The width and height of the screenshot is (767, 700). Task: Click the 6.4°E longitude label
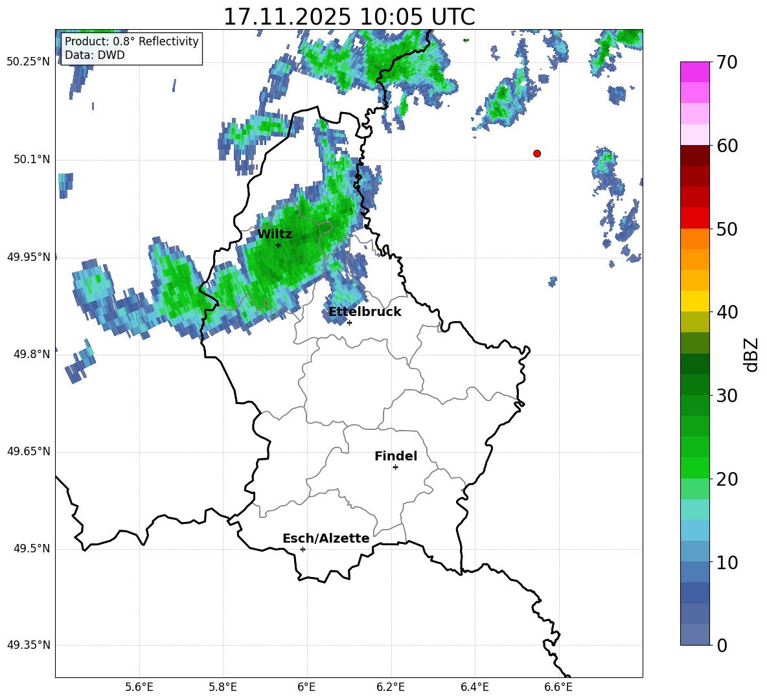(474, 687)
